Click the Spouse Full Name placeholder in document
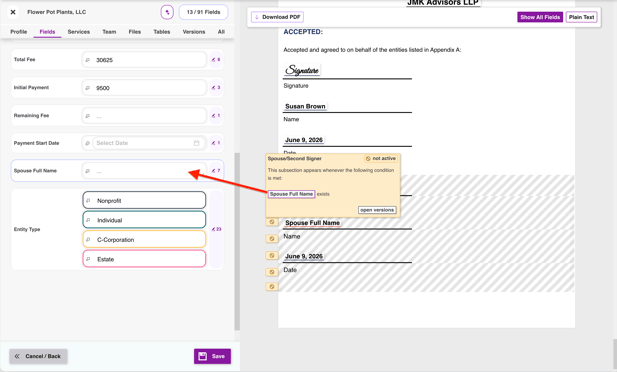This screenshot has width=617, height=372. pos(312,223)
